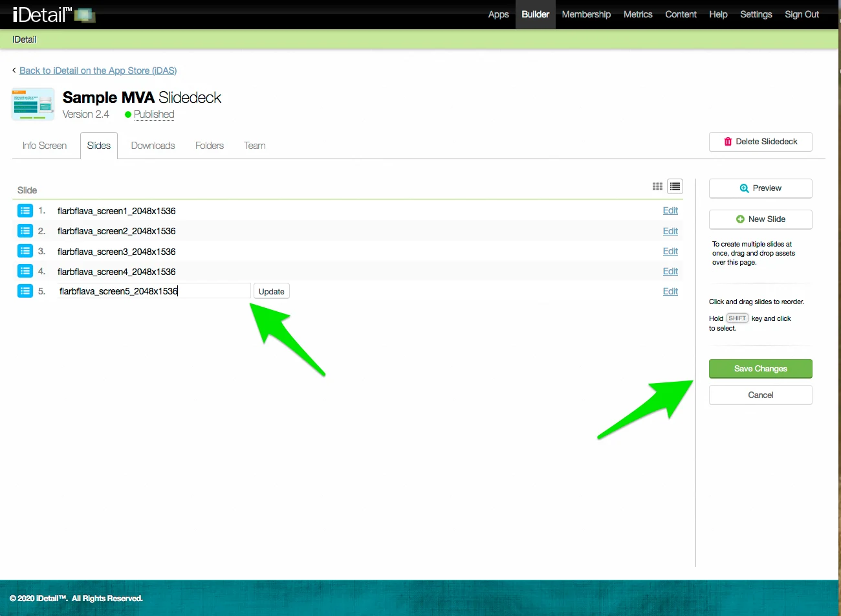The width and height of the screenshot is (841, 616).
Task: Switch to list view of slides
Action: pos(675,186)
